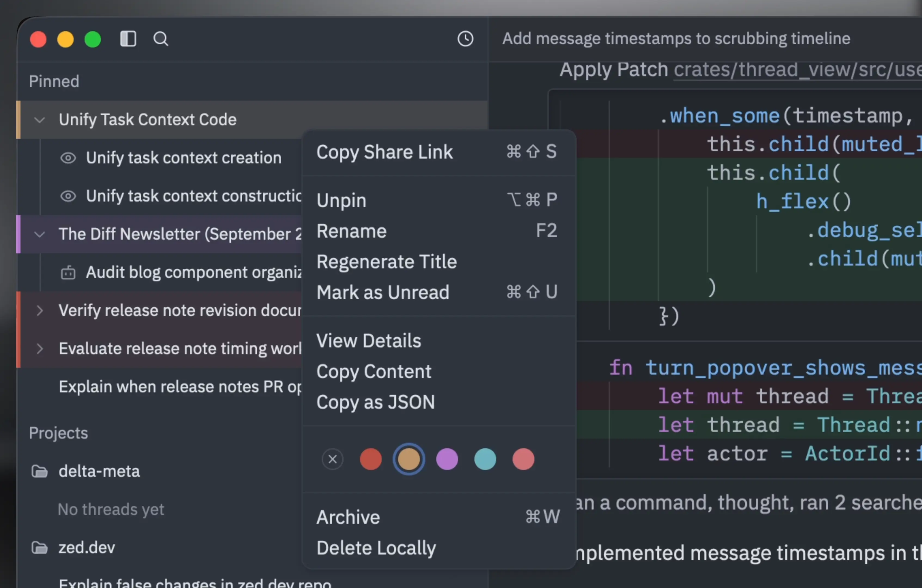This screenshot has height=588, width=922.
Task: Toggle eye icon for Unify task context construction
Action: (68, 196)
